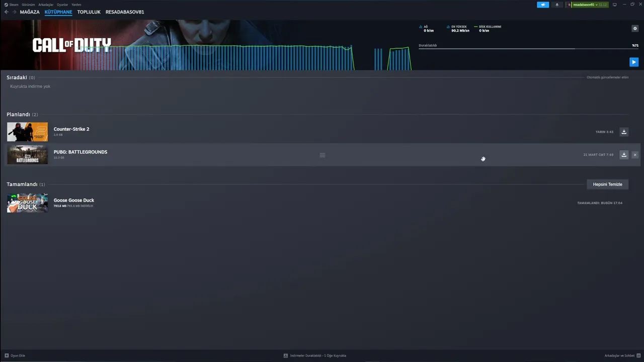Click the DİSK KULLANIMI indicator

488,29
